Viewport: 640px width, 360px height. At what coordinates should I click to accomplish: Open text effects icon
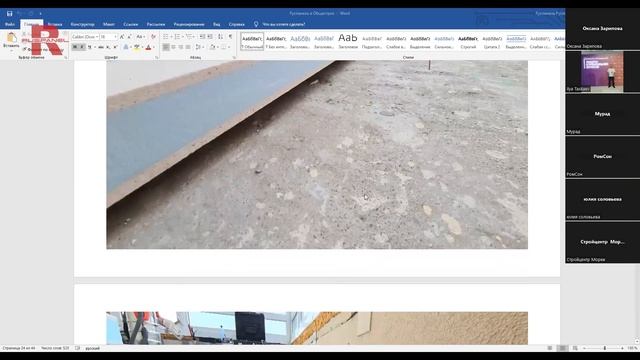pos(126,47)
